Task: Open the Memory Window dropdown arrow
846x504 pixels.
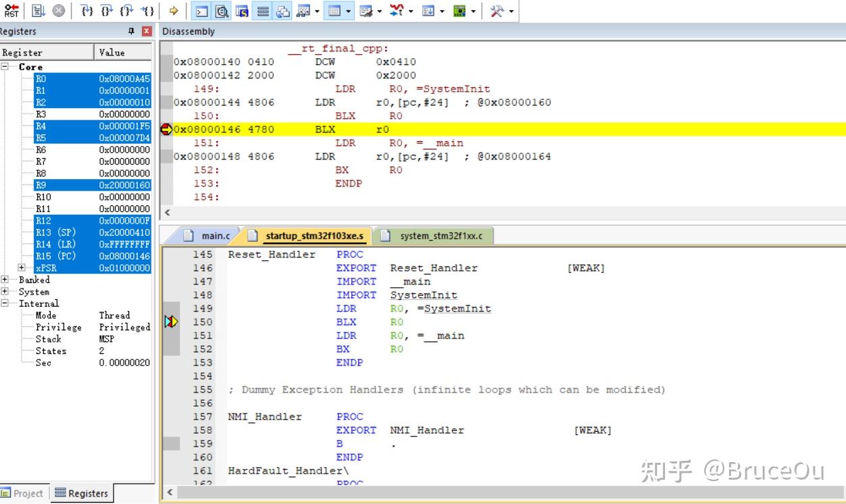Action: pos(349,11)
